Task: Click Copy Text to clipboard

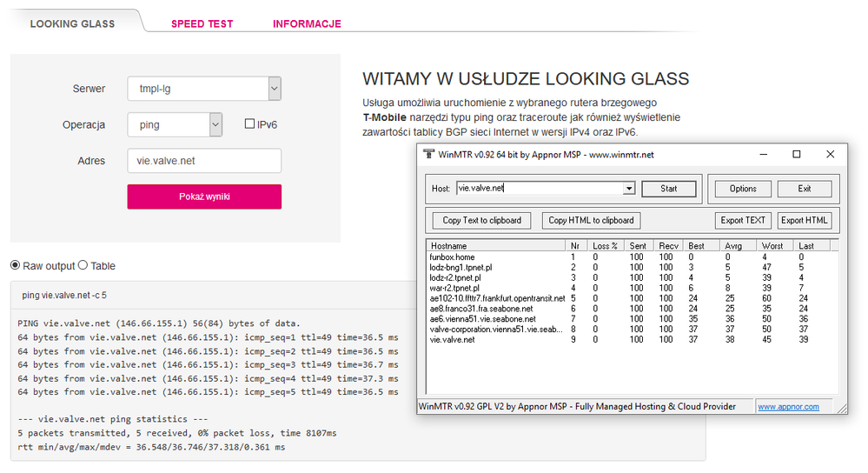Action: point(481,221)
